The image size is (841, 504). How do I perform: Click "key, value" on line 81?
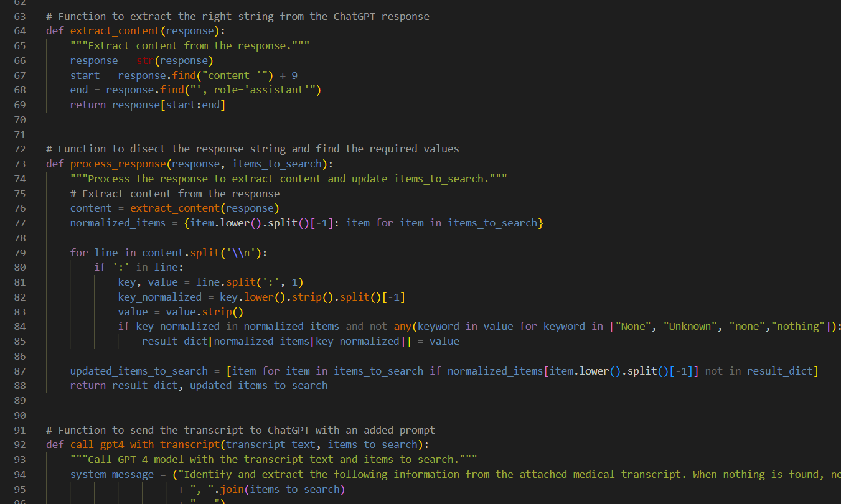point(148,282)
